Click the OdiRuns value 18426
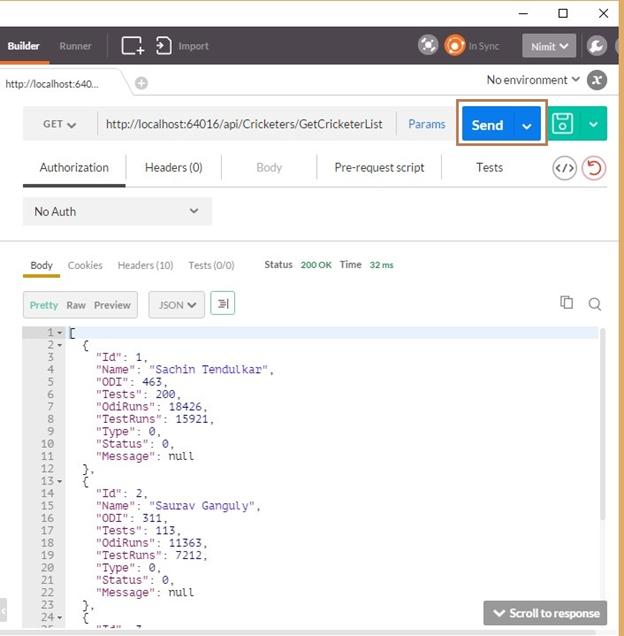This screenshot has height=636, width=624. 185,406
